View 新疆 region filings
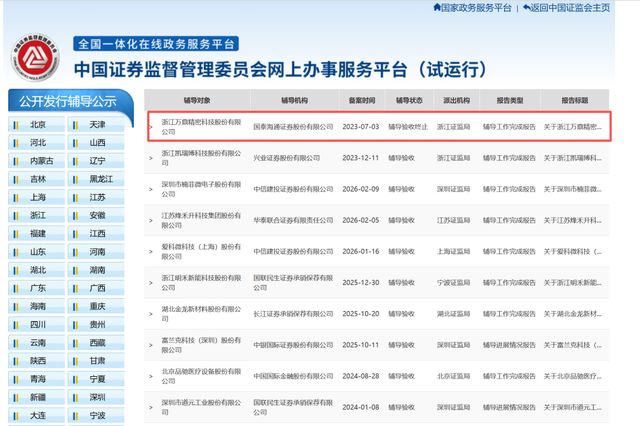Viewport: 640px width, 426px height. (36, 397)
